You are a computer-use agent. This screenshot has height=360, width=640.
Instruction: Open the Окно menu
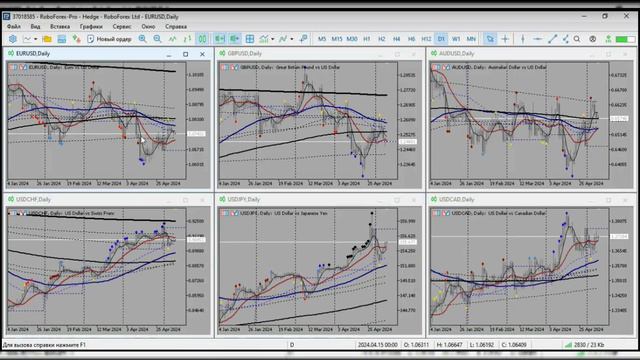[x=148, y=27]
